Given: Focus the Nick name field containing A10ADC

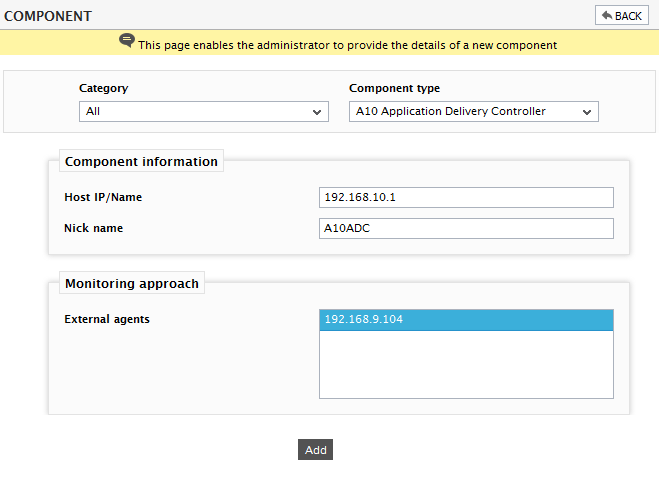Looking at the screenshot, I should click(466, 228).
